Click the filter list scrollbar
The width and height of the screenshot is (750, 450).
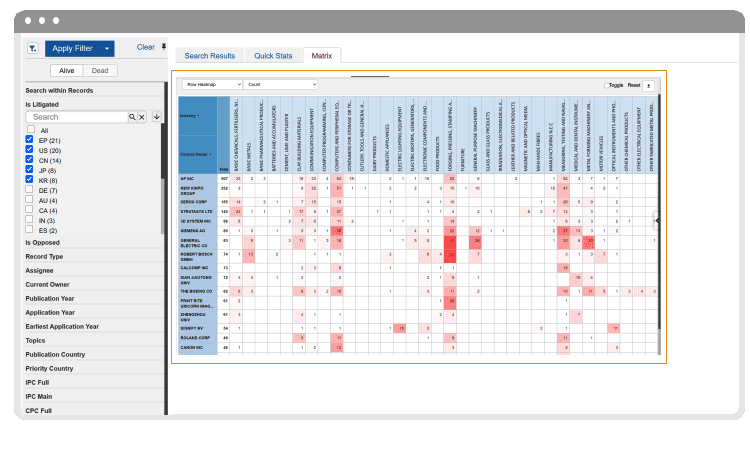coord(166,249)
